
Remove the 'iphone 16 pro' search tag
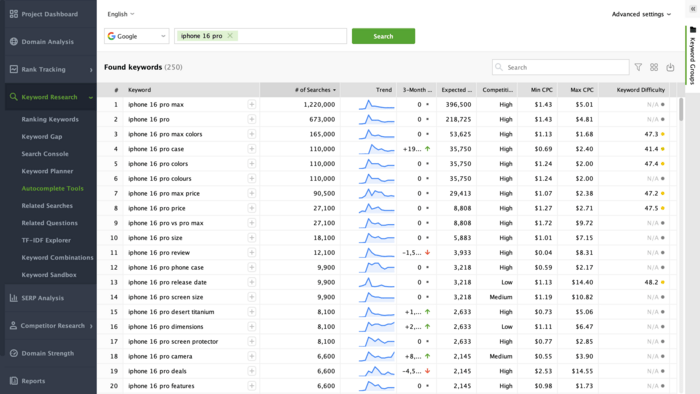[x=230, y=36]
